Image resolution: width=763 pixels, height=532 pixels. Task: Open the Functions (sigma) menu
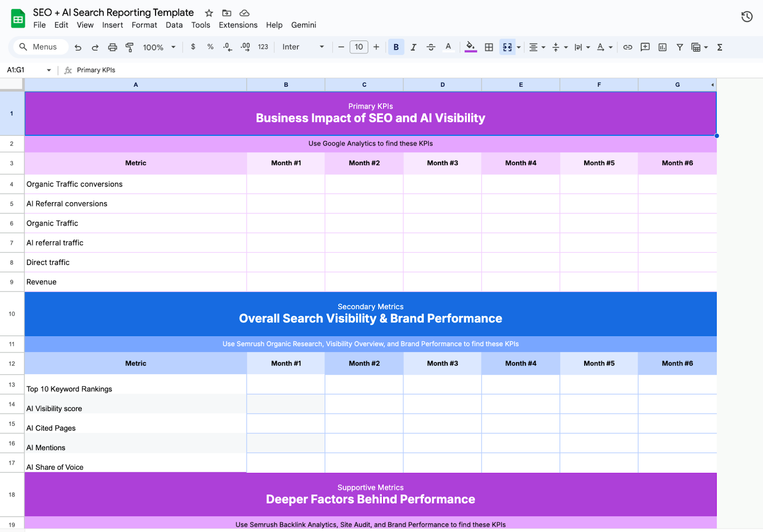click(x=719, y=47)
